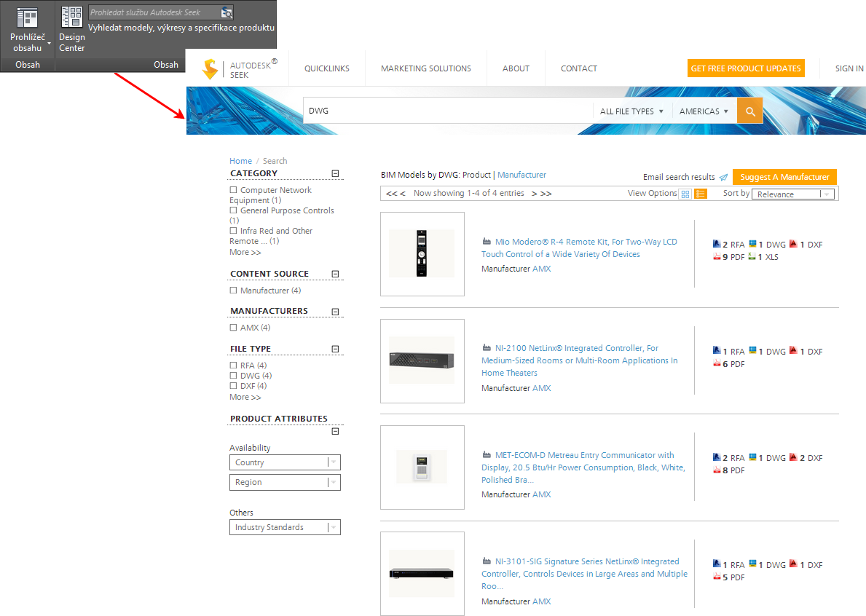Check Infra Red and Other Remote category
This screenshot has width=866, height=616.
(233, 231)
